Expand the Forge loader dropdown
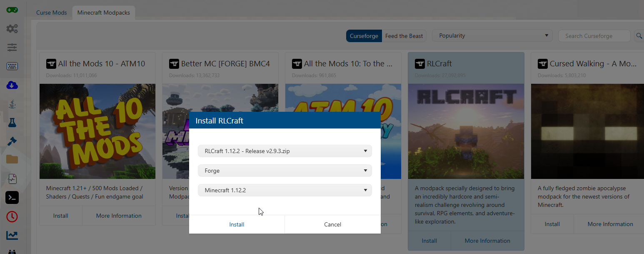644x254 pixels. point(285,171)
